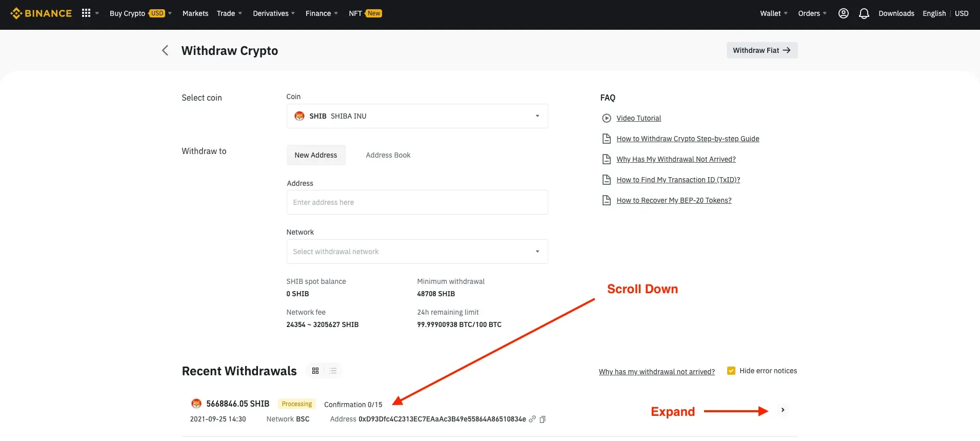The width and height of the screenshot is (980, 441).
Task: Click the Binance logo
Action: pos(41,13)
